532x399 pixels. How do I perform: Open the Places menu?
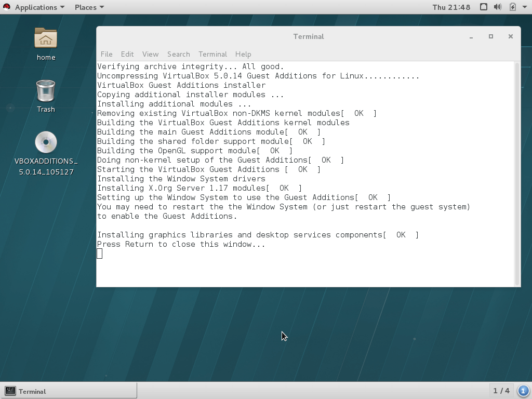[x=89, y=7]
